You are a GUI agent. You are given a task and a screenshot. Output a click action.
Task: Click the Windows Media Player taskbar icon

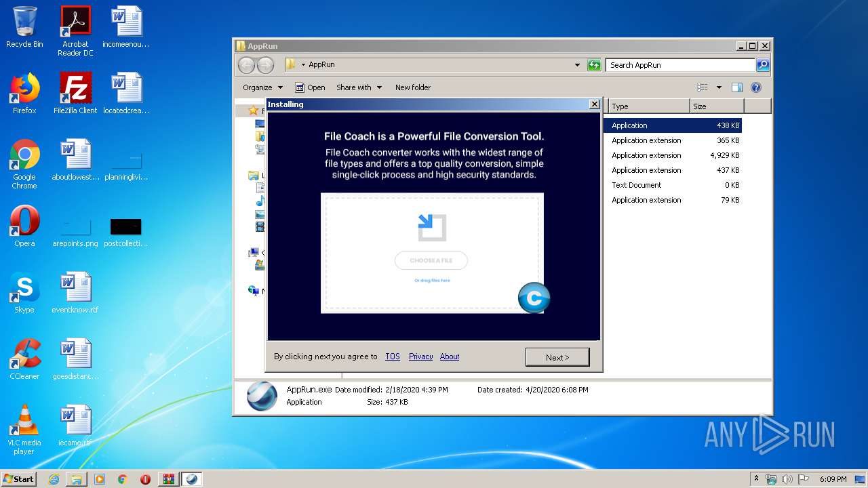click(x=100, y=479)
